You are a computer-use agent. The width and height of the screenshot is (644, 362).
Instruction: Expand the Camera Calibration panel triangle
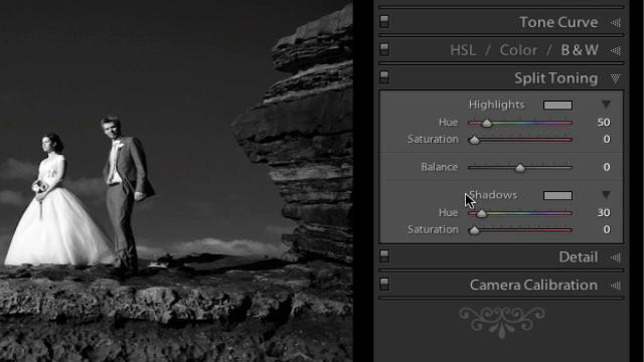point(615,286)
